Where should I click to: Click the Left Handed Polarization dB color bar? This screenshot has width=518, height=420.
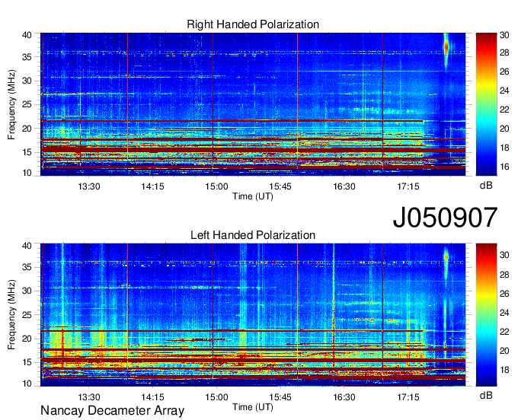[486, 315]
